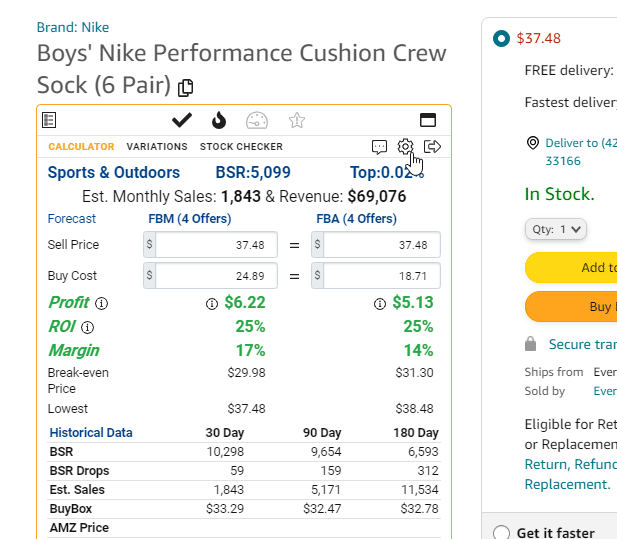Screen dimensions: 617x539
Task: Switch to the Stock Checker tab
Action: click(241, 147)
